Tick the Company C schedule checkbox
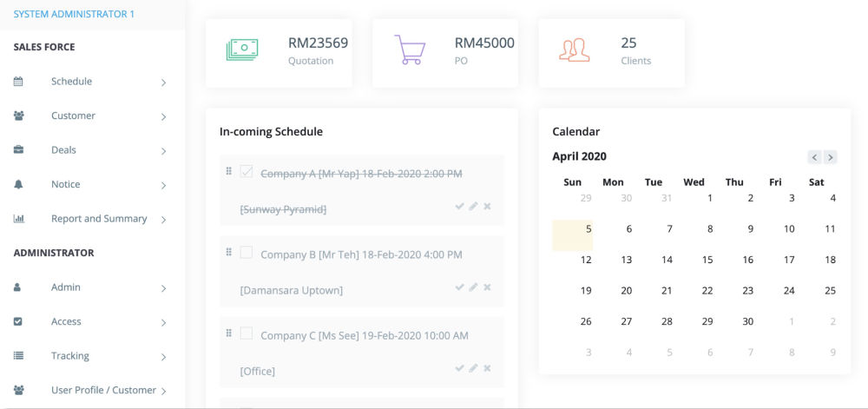Screen dimensions: 868x409 point(247,333)
